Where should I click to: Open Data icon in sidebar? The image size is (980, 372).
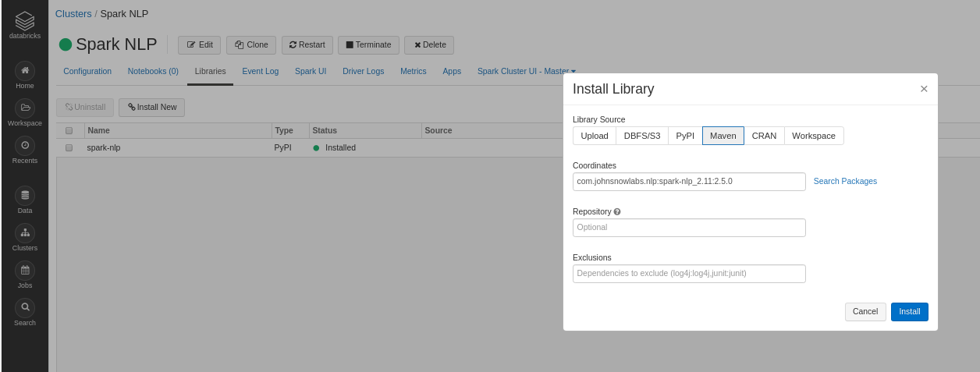tap(25, 196)
